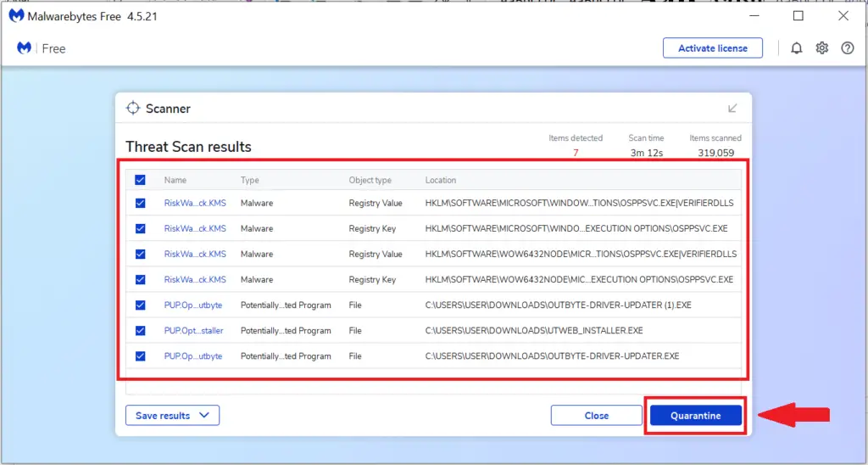
Task: Click the Threat Scan results heading
Action: click(188, 147)
